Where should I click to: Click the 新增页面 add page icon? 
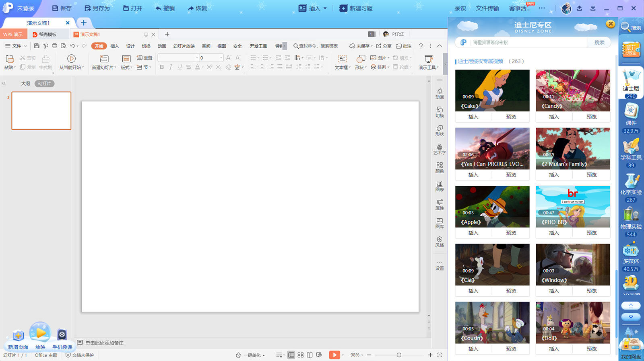[18, 339]
